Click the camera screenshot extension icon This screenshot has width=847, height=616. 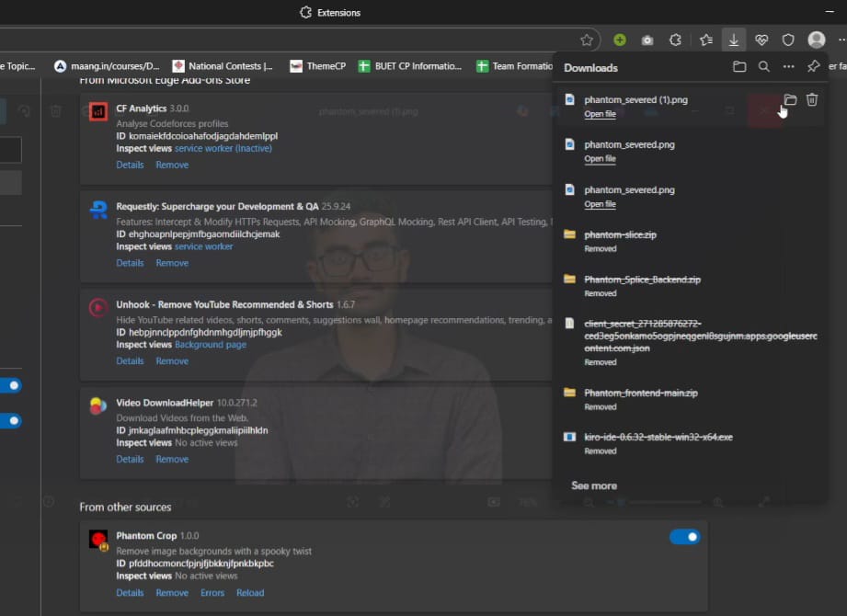tap(647, 40)
